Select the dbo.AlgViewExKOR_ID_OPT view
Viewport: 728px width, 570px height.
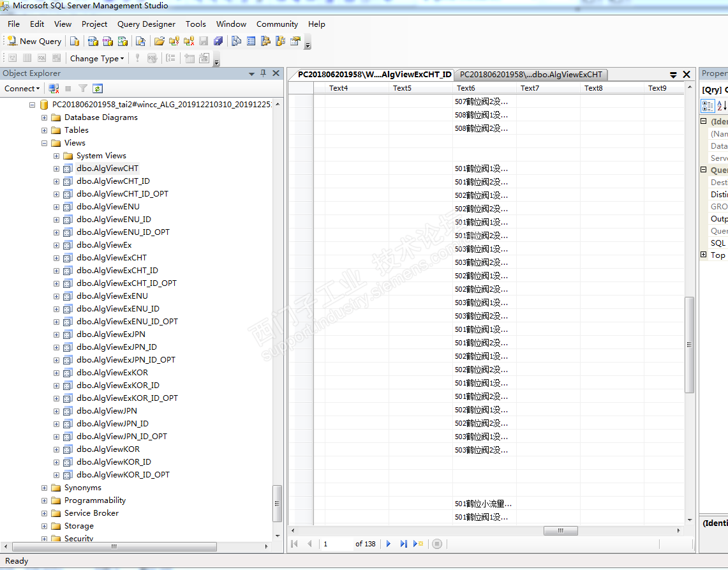[x=127, y=398]
